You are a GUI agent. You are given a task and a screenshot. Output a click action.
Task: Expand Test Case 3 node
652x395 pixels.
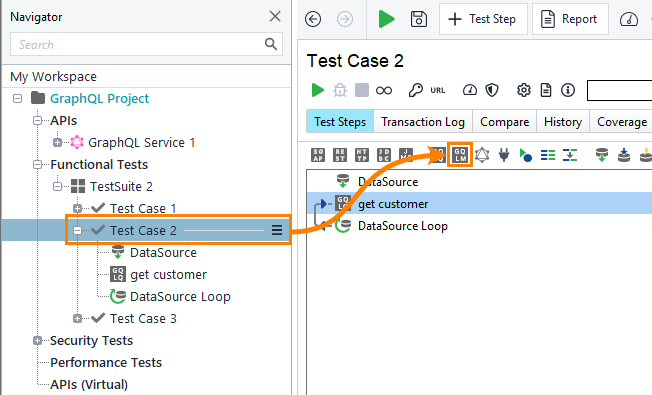pyautogui.click(x=77, y=318)
